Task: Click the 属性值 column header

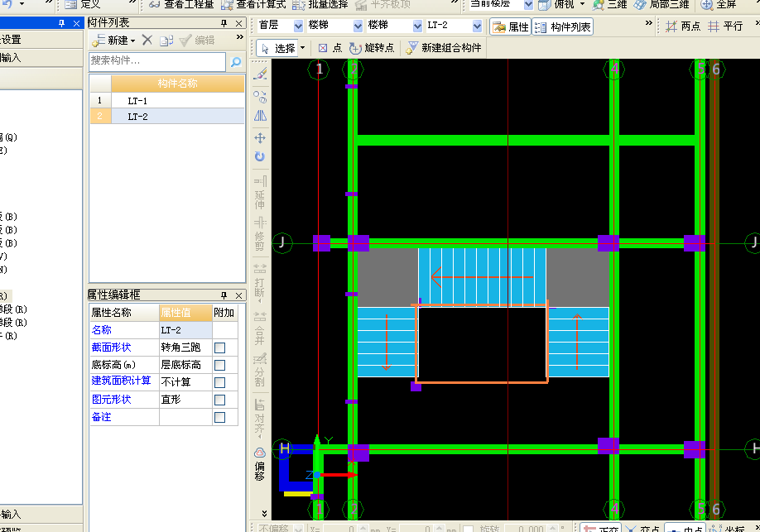Action: [185, 313]
